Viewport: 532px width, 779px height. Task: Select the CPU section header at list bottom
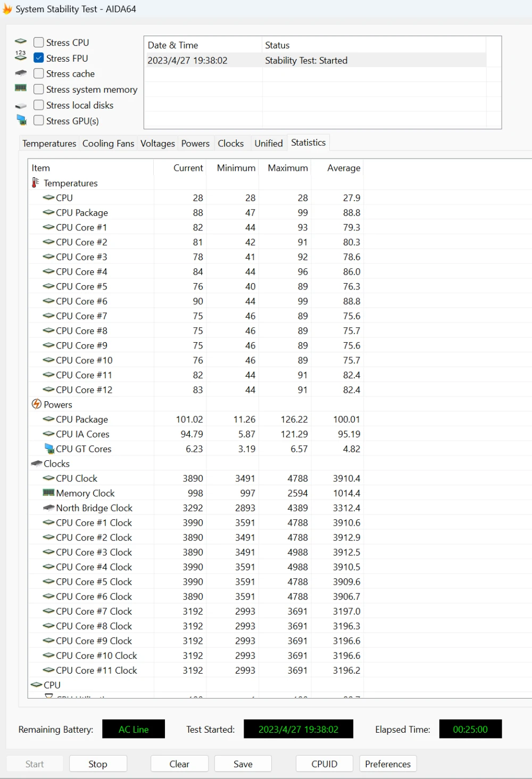coord(52,685)
